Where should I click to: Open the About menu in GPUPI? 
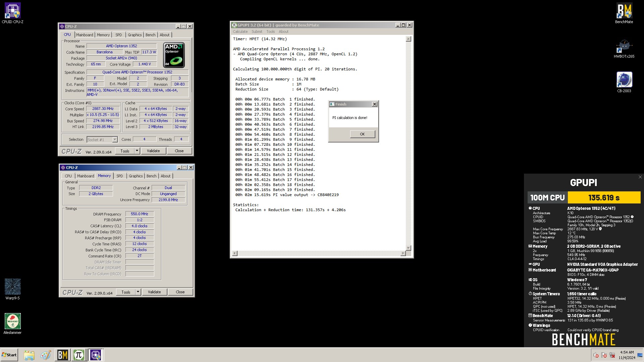pos(283,32)
